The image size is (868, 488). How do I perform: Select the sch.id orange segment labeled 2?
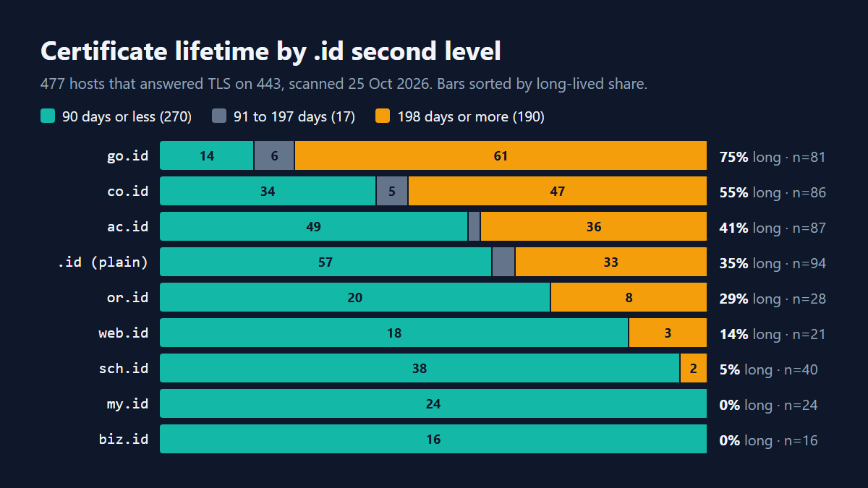(x=694, y=368)
